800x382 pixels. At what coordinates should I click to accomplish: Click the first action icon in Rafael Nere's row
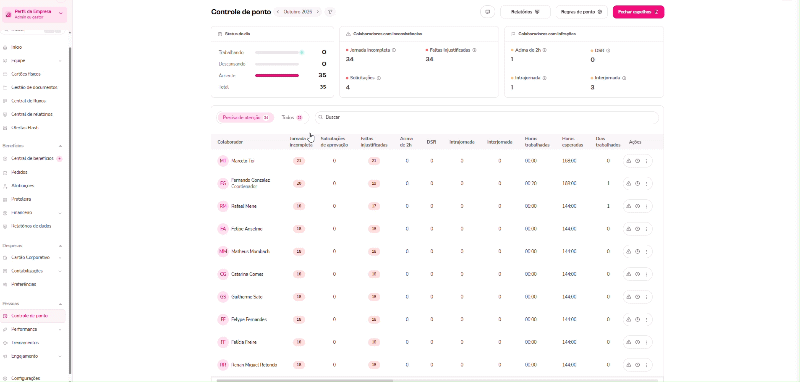(629, 206)
